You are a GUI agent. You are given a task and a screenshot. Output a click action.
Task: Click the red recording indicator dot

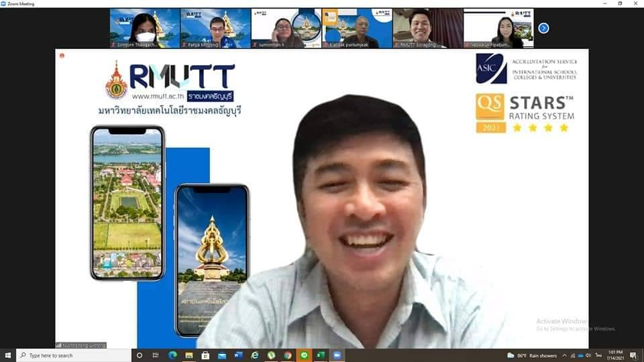coord(62,56)
